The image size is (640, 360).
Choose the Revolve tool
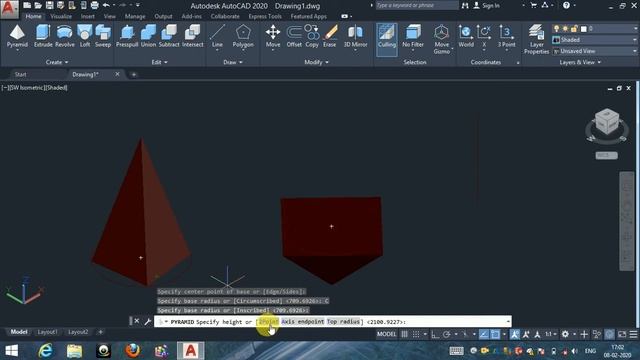point(64,36)
